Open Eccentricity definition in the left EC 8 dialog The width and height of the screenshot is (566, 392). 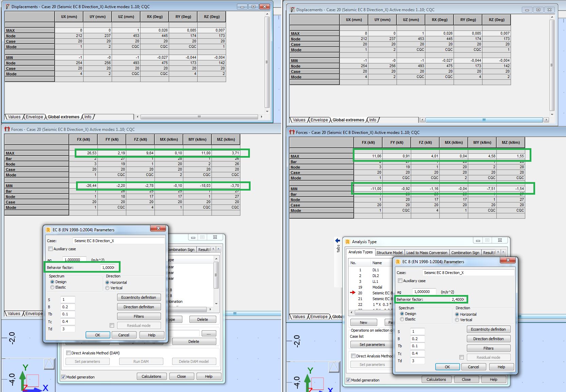tap(139, 297)
